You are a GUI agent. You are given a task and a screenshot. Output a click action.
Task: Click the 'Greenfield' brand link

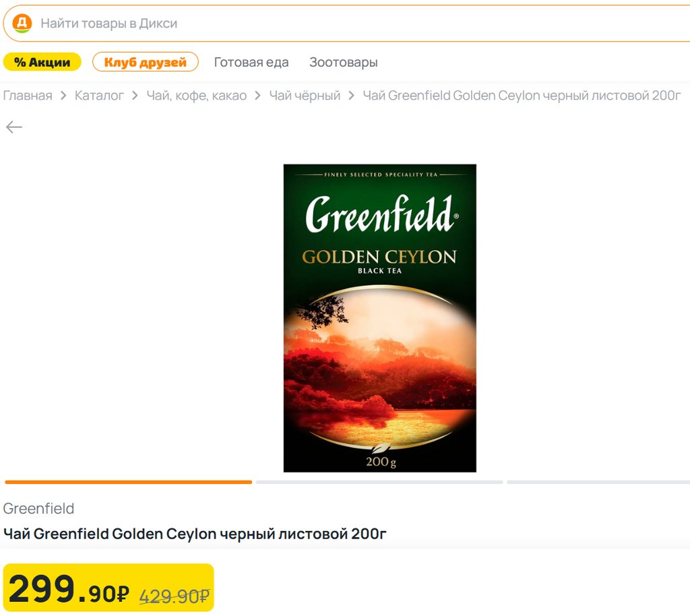coord(38,509)
